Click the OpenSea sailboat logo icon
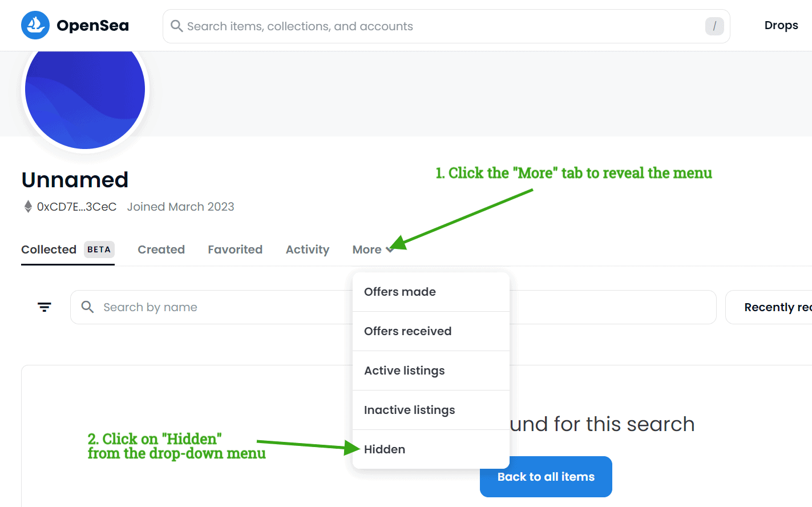 point(35,25)
